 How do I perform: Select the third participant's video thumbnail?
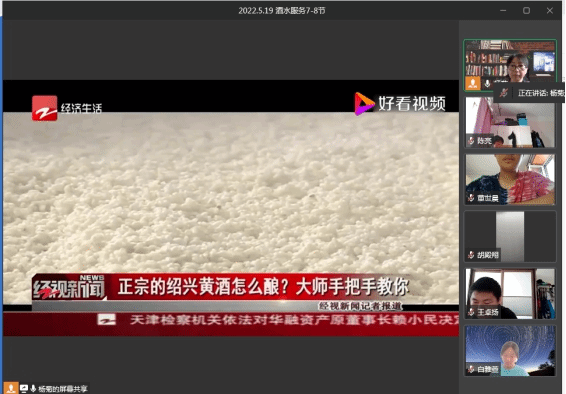510,179
